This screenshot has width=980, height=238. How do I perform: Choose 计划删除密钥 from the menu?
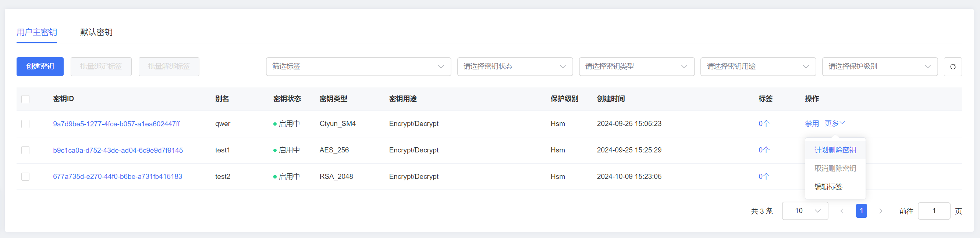(835, 150)
